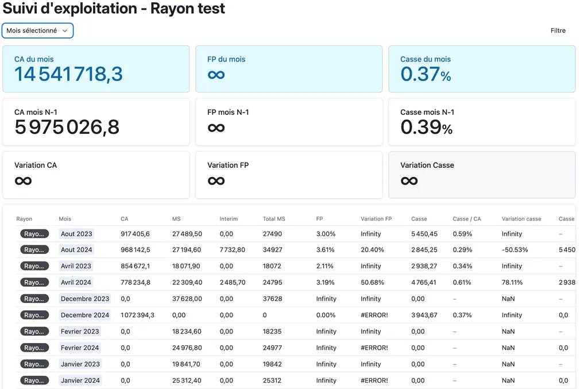The height and width of the screenshot is (389, 588).
Task: Open the CA mois N-1 card
Action: [96, 122]
